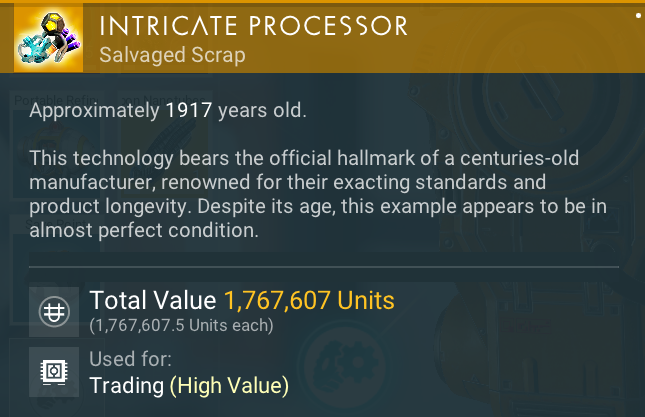Click the 'Approximately' age line
645x417 pixels.
pos(167,110)
